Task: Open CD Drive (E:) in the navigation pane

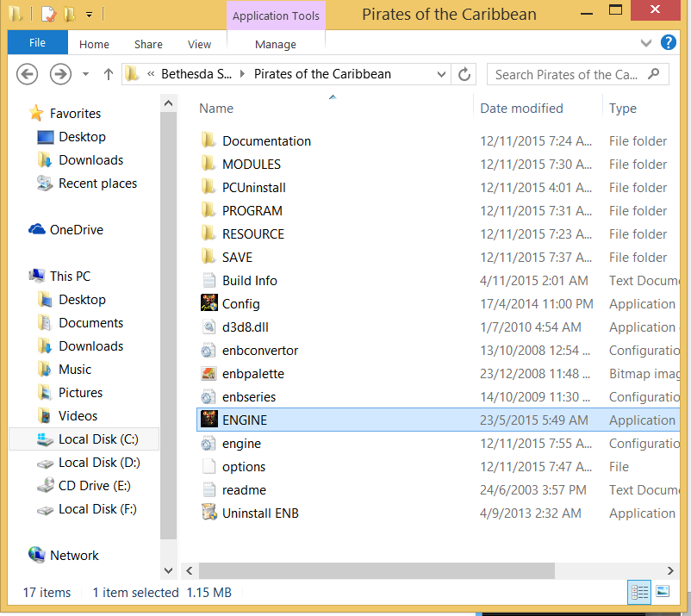Action: pos(94,485)
